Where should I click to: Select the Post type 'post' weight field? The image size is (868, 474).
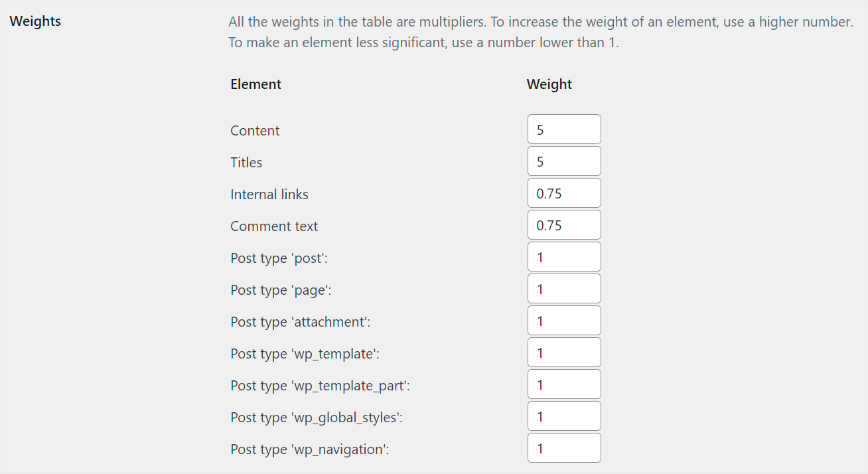coord(563,256)
